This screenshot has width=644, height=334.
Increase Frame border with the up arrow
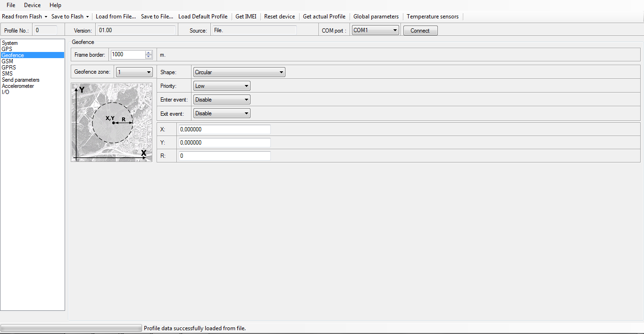(x=149, y=52)
